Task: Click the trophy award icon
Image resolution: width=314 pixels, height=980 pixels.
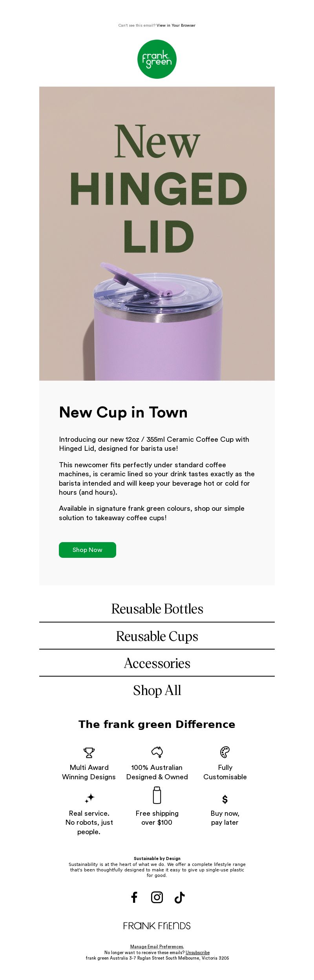Action: click(x=89, y=753)
